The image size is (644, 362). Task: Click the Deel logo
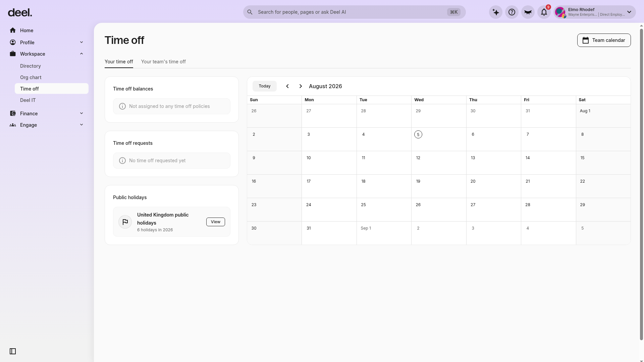point(20,13)
